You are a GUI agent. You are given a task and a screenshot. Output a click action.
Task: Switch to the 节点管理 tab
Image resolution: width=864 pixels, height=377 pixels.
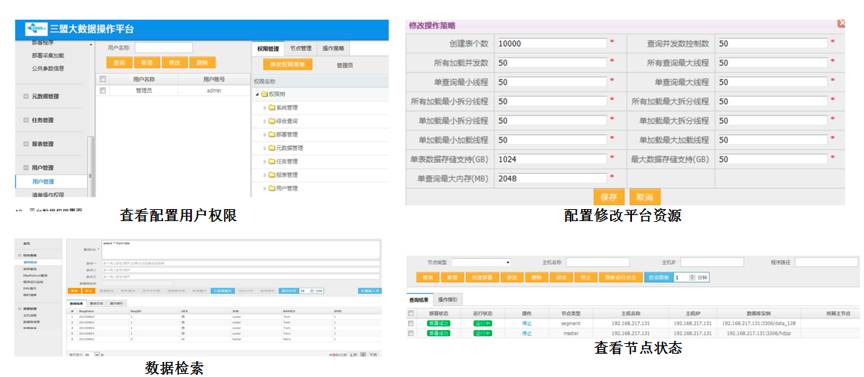(301, 49)
